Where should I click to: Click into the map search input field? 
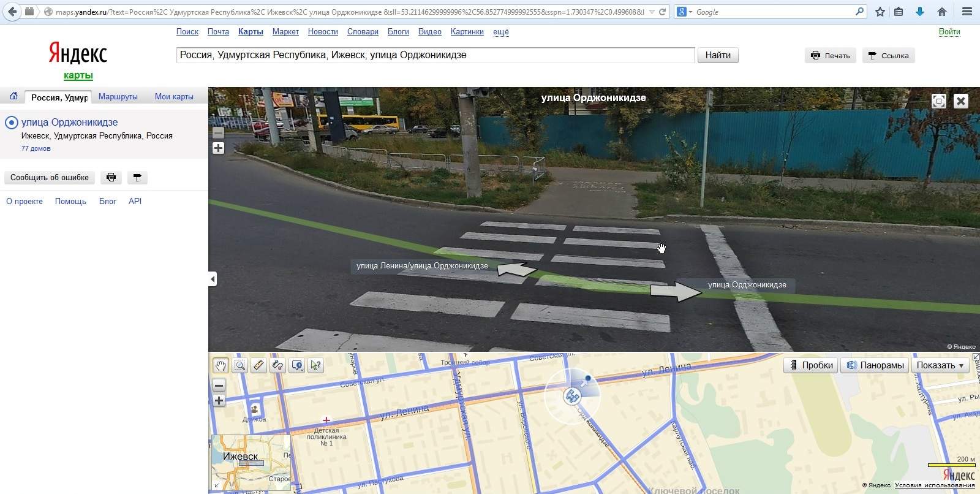click(435, 55)
